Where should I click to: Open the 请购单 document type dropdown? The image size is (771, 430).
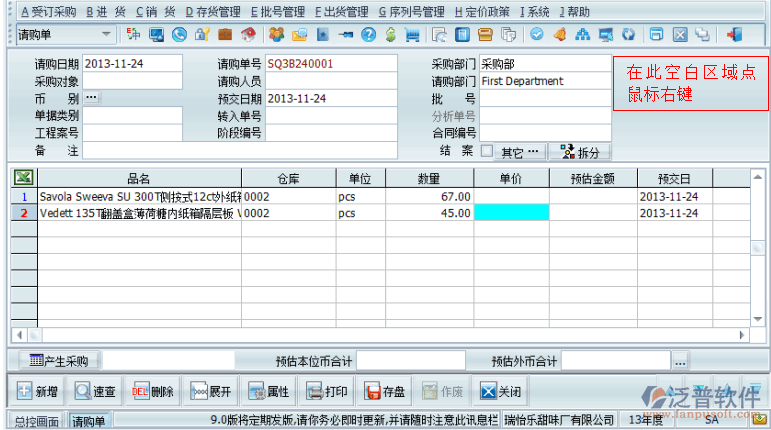(106, 34)
